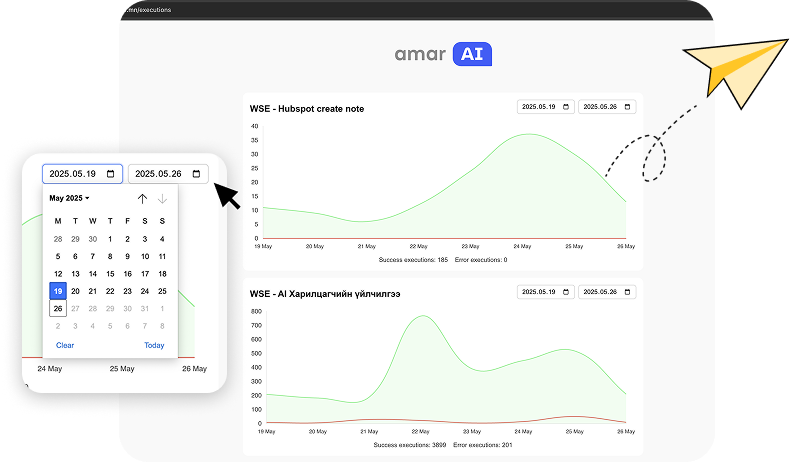Screen dimensions: 809x462
Task: Open calendar icon on Hubspot chart start date
Action: click(567, 107)
